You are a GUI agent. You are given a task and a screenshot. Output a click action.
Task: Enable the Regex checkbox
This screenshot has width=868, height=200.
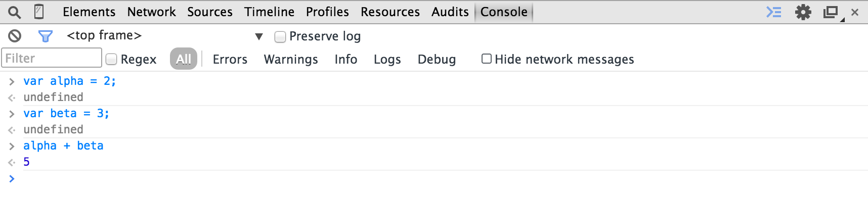click(111, 59)
